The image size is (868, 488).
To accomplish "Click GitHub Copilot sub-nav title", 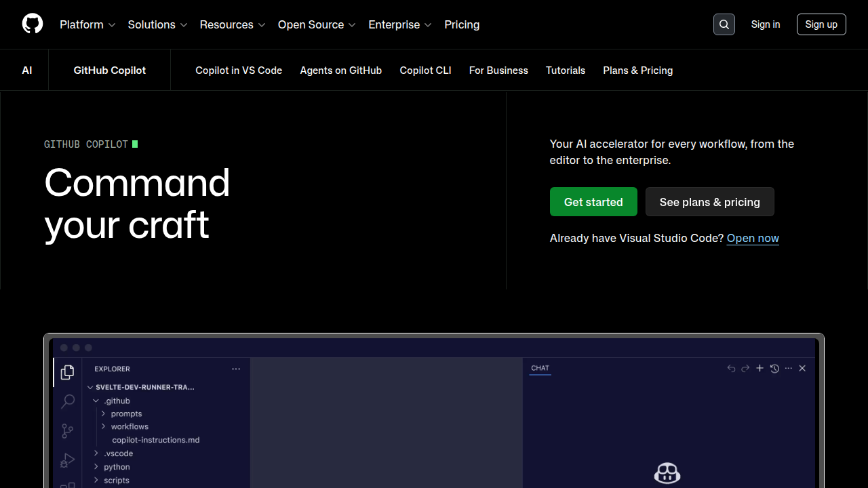I will (x=110, y=70).
